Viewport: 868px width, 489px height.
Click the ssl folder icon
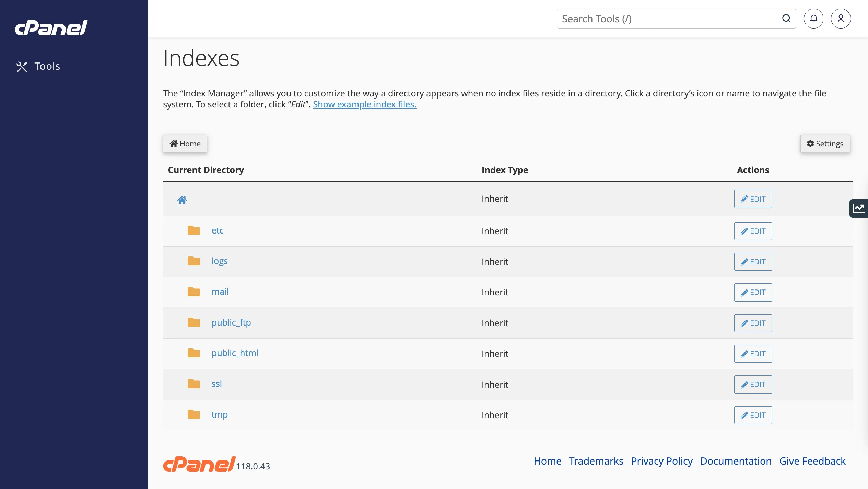point(194,384)
